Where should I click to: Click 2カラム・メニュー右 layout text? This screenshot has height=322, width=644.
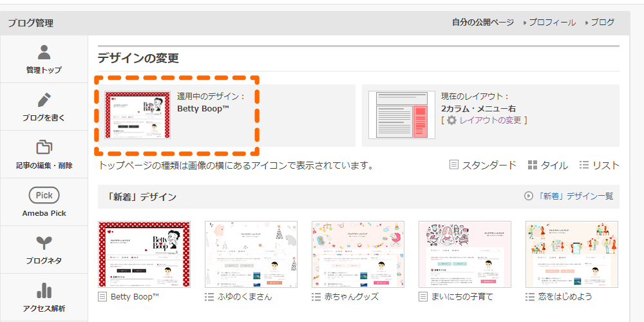(478, 109)
